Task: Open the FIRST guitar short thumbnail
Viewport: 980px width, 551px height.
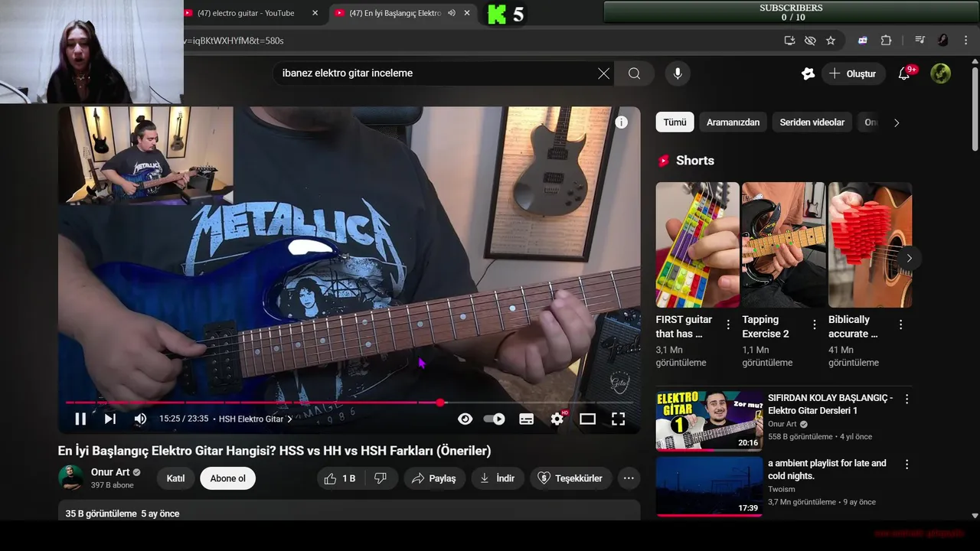Action: click(x=697, y=245)
